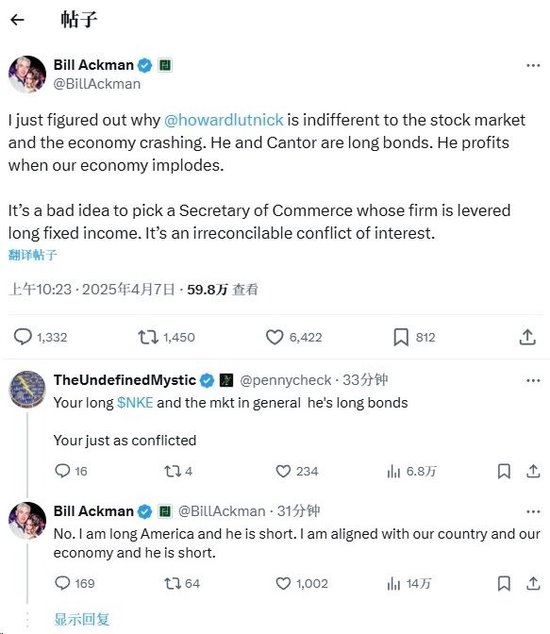Open more options on TheUndefinedMystic reply
This screenshot has height=634, width=550.
coord(533,380)
